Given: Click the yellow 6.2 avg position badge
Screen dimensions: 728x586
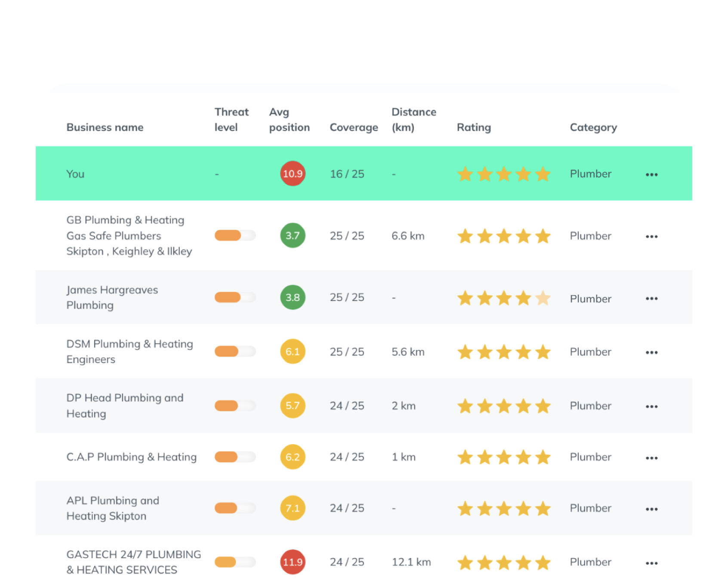Looking at the screenshot, I should [x=293, y=456].
